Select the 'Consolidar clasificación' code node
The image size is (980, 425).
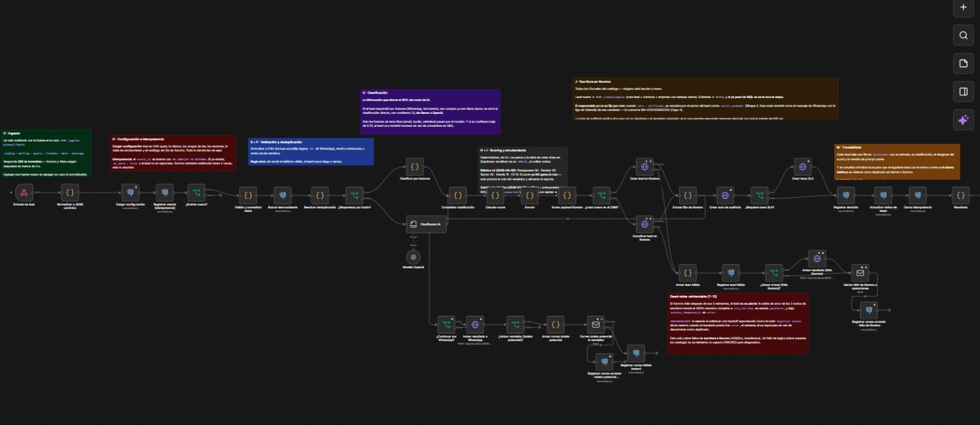(x=458, y=195)
